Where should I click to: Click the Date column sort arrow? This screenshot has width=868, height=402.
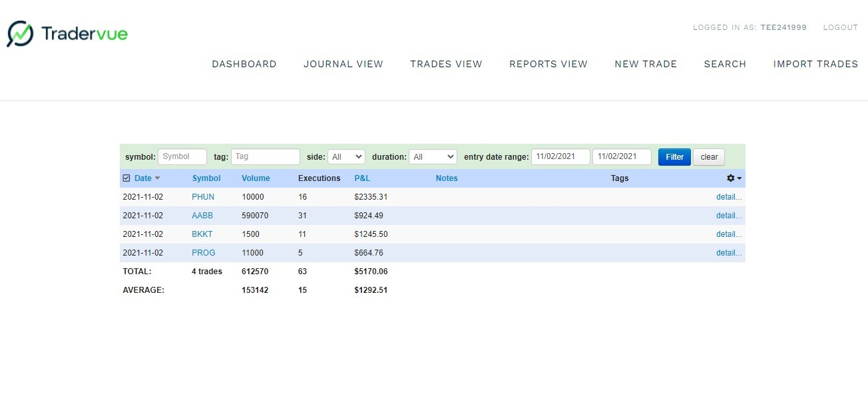(158, 178)
